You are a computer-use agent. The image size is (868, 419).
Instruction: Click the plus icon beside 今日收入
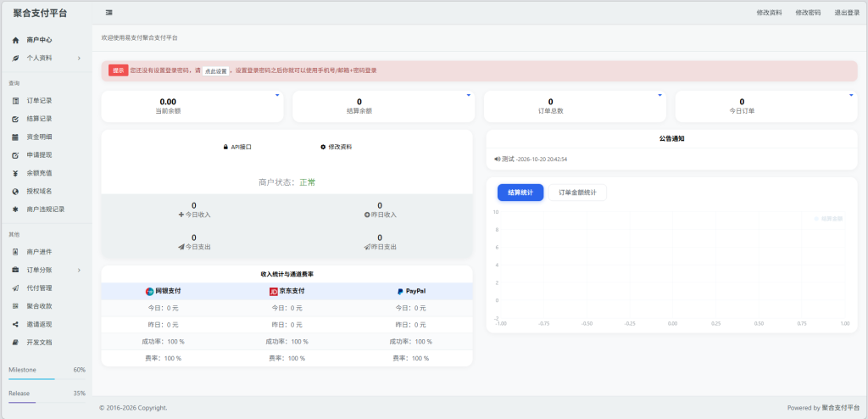click(181, 215)
